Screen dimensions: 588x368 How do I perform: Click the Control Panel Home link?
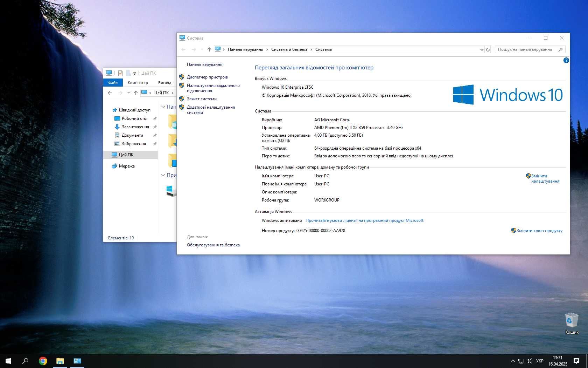pyautogui.click(x=204, y=64)
